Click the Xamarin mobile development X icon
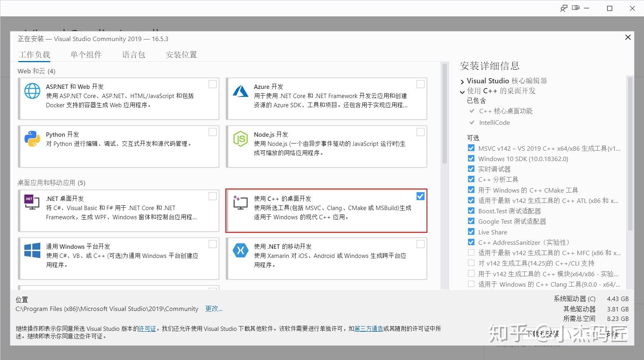Screen dimensions: 644x360 [240, 250]
